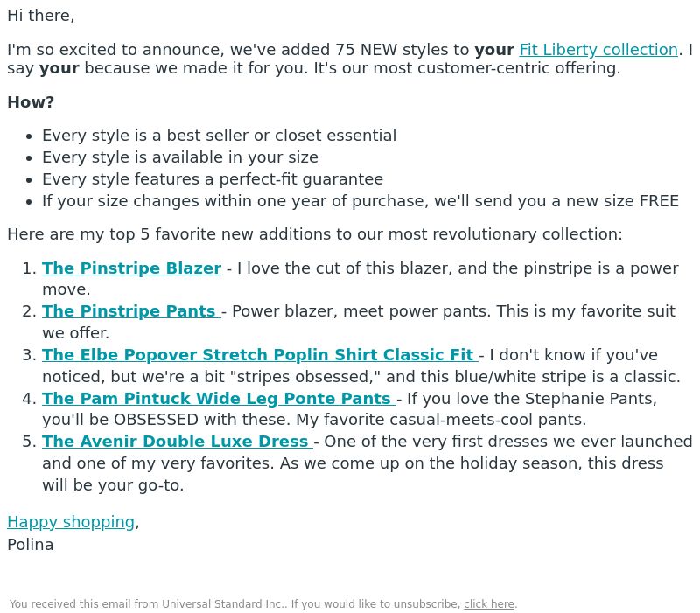Click the 'most customer-centric offering' sentence
The height and width of the screenshot is (613, 700).
point(467,68)
